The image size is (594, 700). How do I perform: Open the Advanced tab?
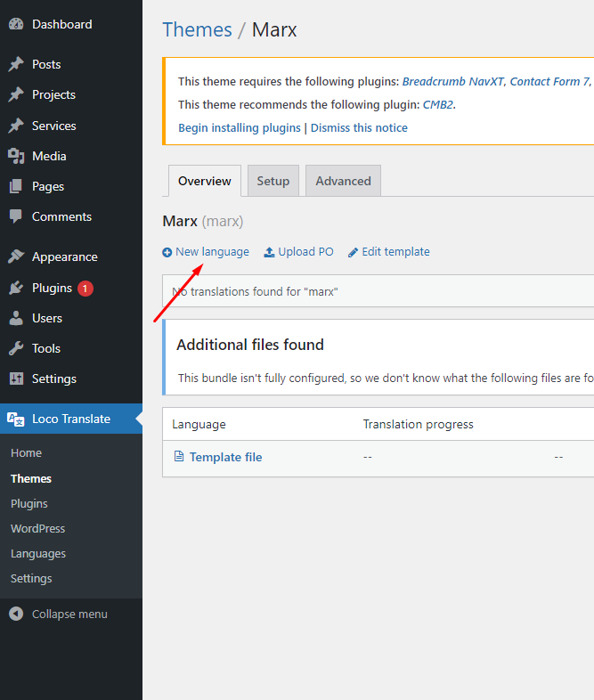coord(343,181)
